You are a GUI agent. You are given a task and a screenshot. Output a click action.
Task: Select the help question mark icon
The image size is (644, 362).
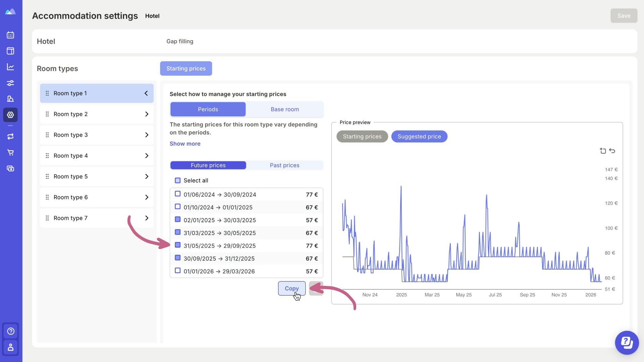point(11,331)
